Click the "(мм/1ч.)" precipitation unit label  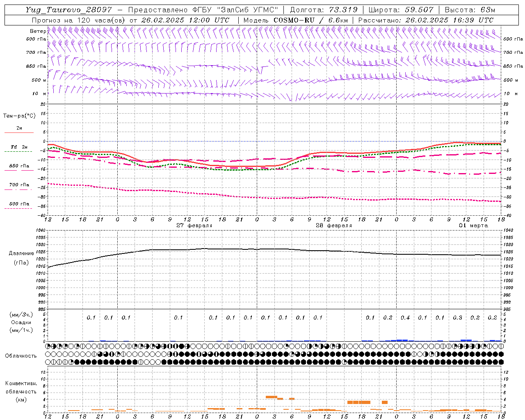[21, 330]
